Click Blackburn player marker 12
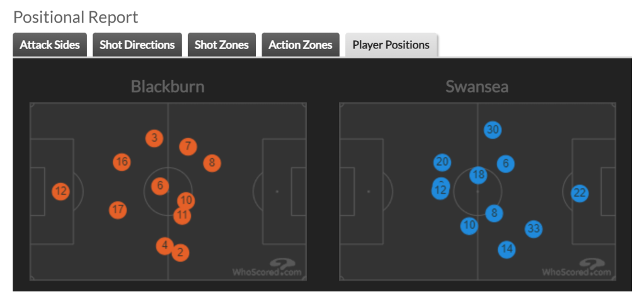Image resolution: width=644 pixels, height=297 pixels. 61,192
